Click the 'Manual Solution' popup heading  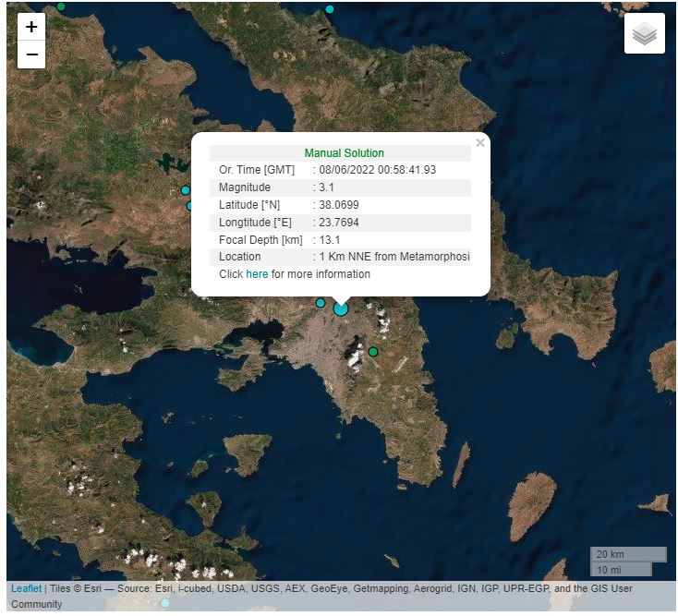345,153
